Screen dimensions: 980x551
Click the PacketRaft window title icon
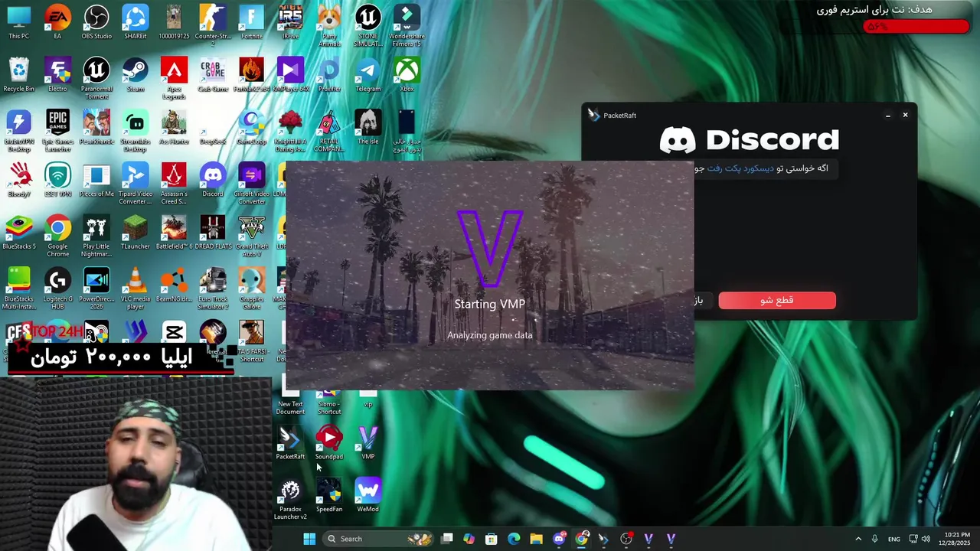point(593,115)
